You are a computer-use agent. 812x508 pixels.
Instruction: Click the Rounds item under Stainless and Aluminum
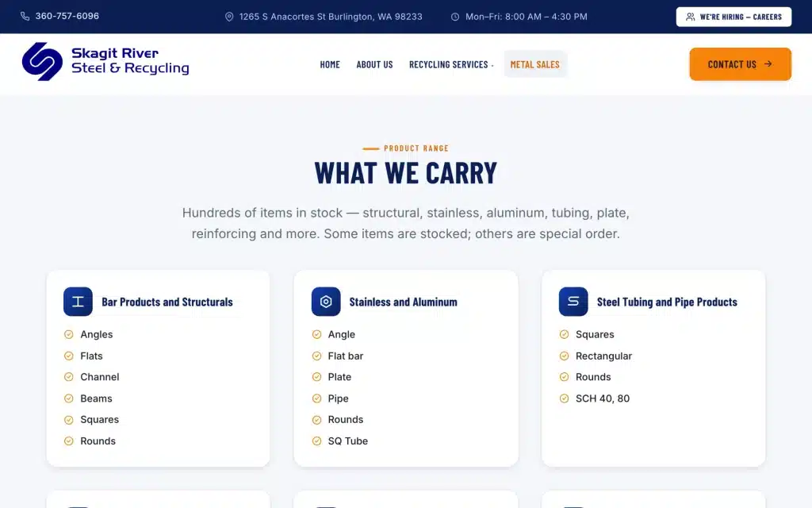click(346, 419)
